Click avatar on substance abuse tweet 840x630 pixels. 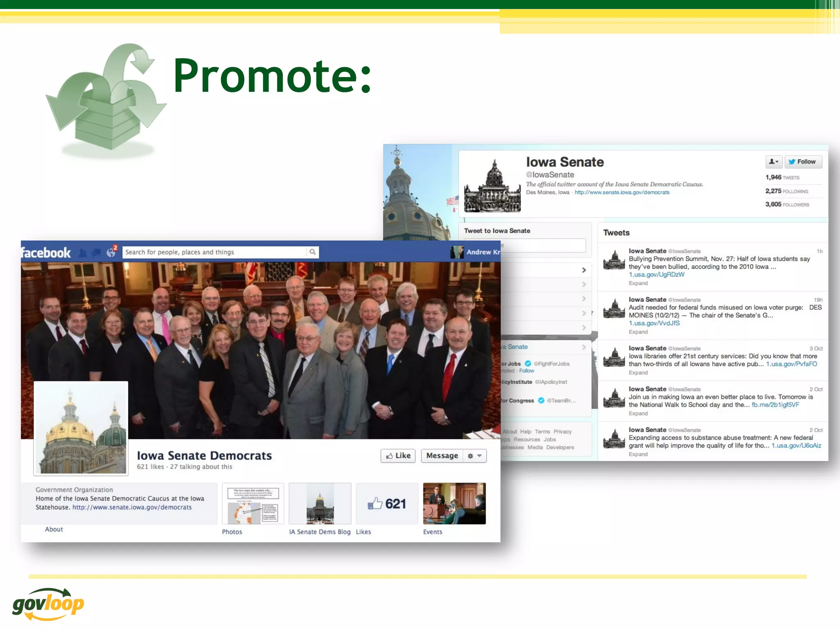point(614,438)
